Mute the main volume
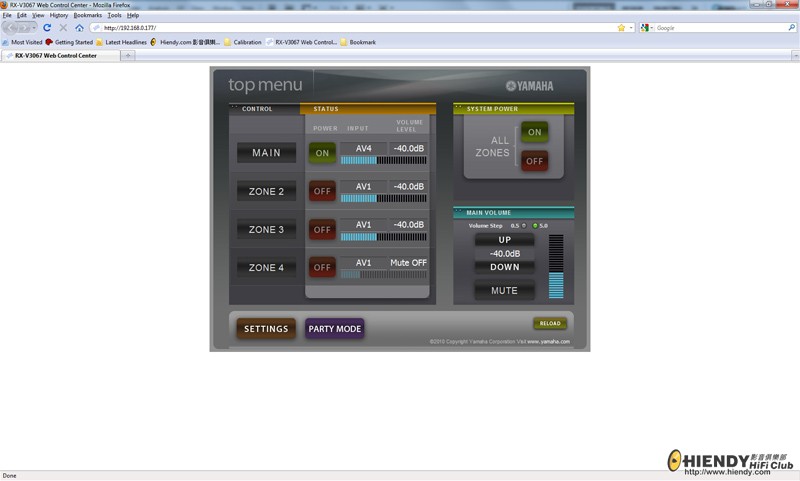The width and height of the screenshot is (800, 481). [504, 290]
